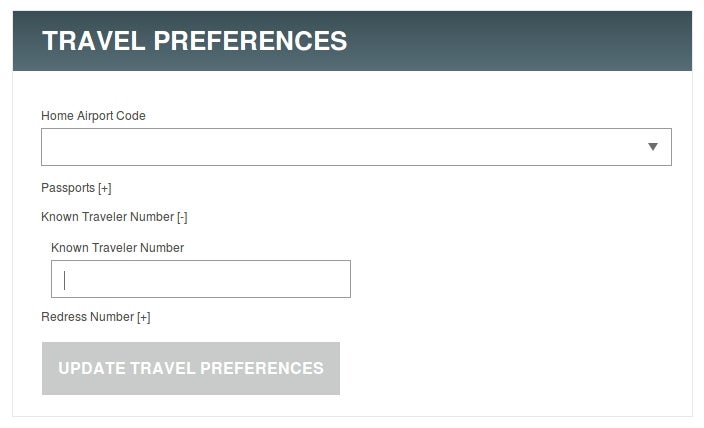Click the dark header bar beside the title
Screen dimensions: 704x428
(516, 41)
